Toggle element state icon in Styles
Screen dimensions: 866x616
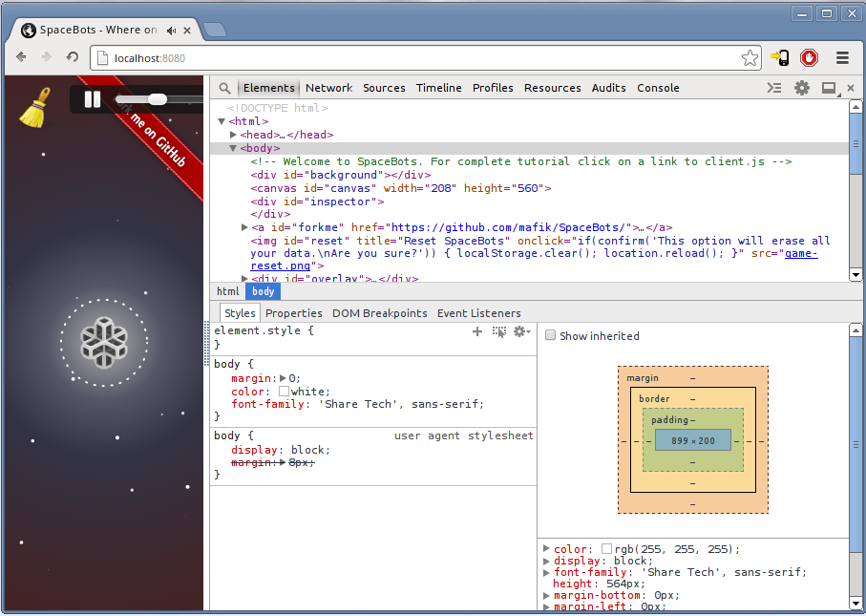[x=499, y=331]
